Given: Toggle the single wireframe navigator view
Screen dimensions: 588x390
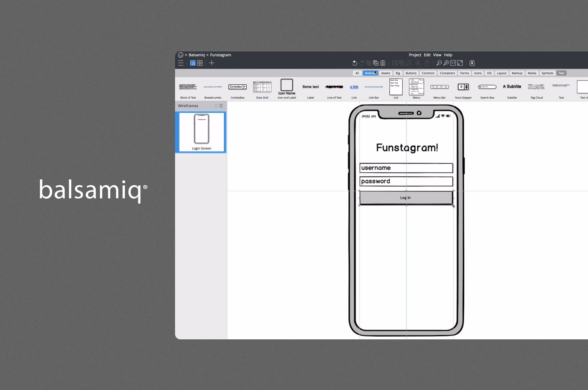Looking at the screenshot, I should (193, 63).
